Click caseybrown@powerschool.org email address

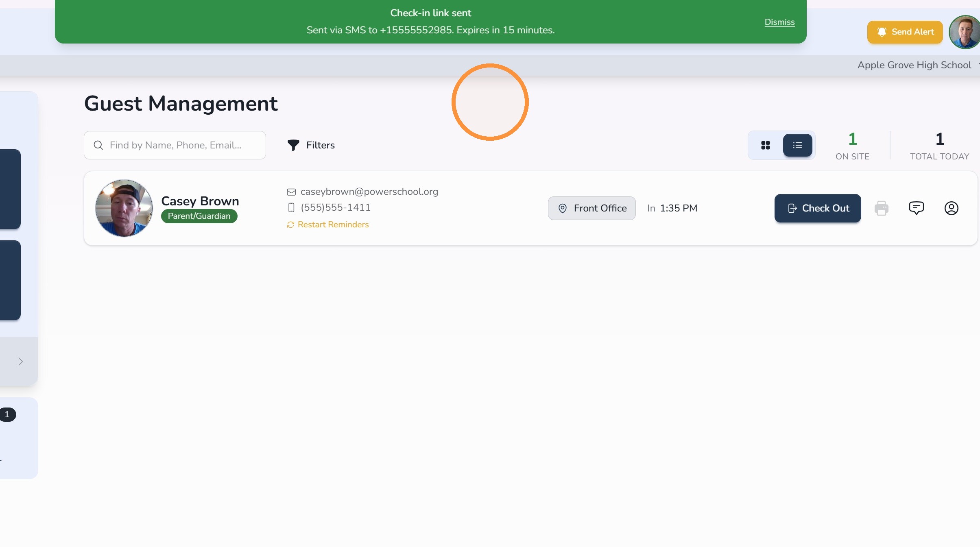(x=369, y=192)
